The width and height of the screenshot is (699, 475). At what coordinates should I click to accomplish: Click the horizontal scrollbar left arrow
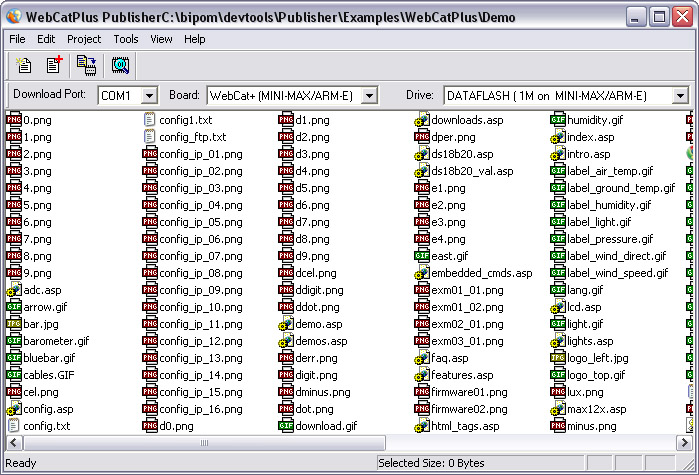pyautogui.click(x=14, y=443)
